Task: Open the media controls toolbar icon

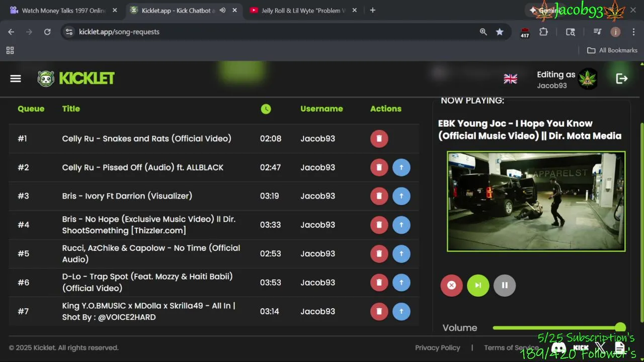Action: pos(597,32)
